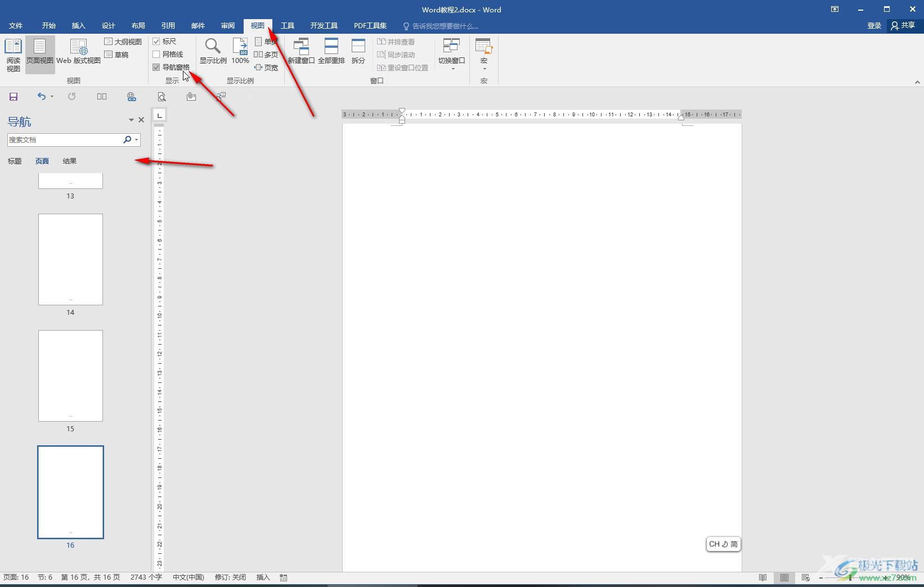The width and height of the screenshot is (924, 587).
Task: Open the PDF工具集 tab
Action: point(370,26)
